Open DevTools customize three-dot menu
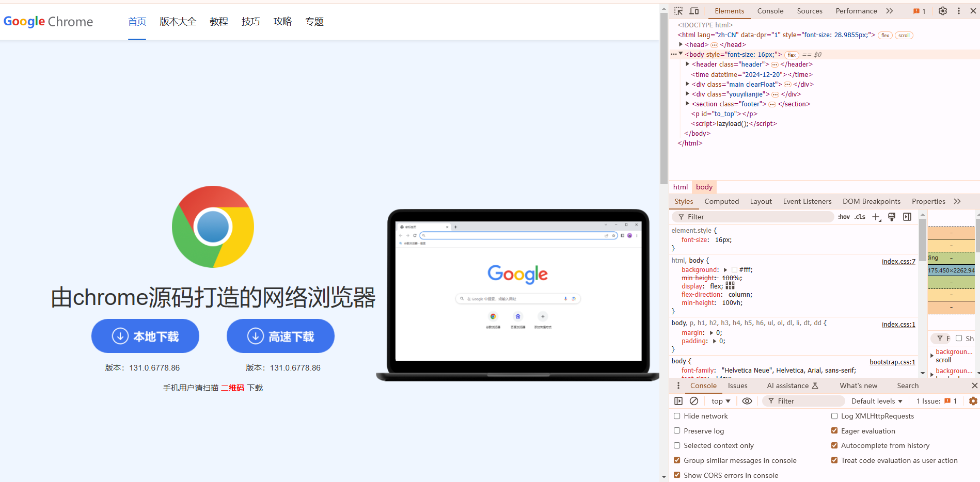Viewport: 980px width, 482px height. click(x=959, y=11)
